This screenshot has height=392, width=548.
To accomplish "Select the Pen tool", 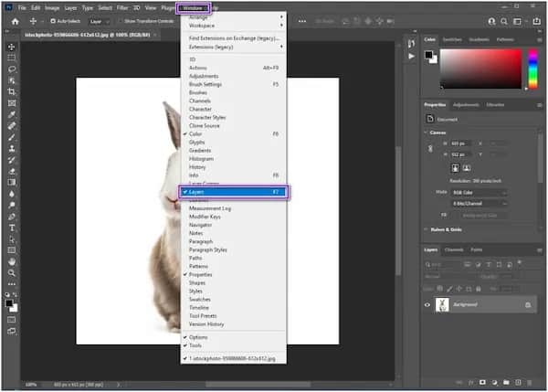I will 12,217.
